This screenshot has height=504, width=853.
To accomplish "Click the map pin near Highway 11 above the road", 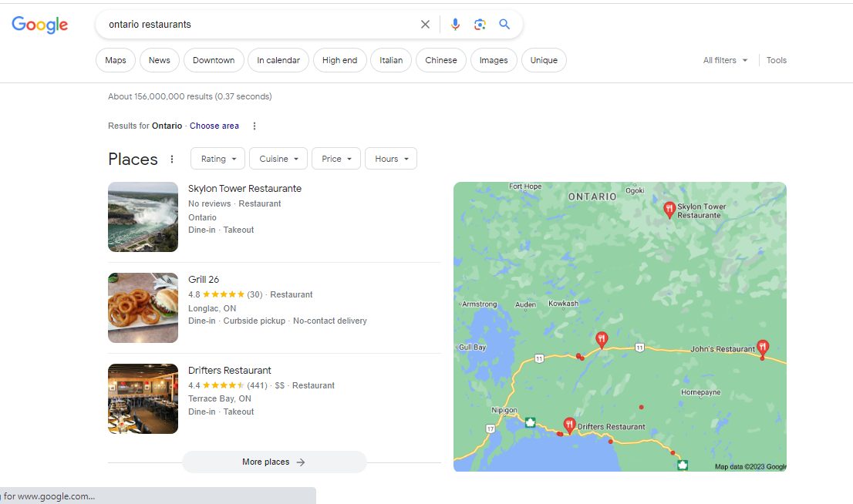I will (601, 339).
